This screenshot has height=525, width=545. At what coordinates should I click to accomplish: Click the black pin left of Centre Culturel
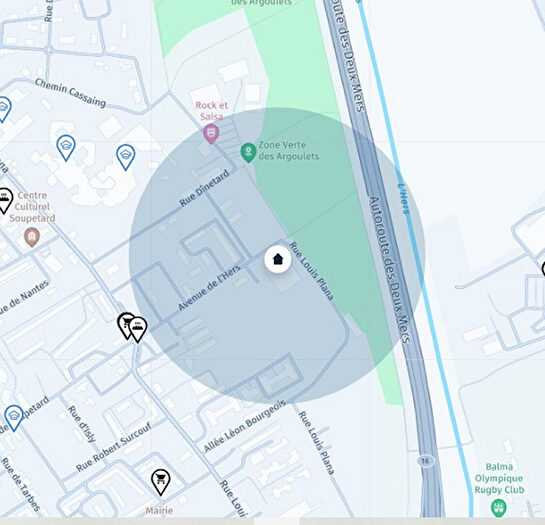click(4, 201)
